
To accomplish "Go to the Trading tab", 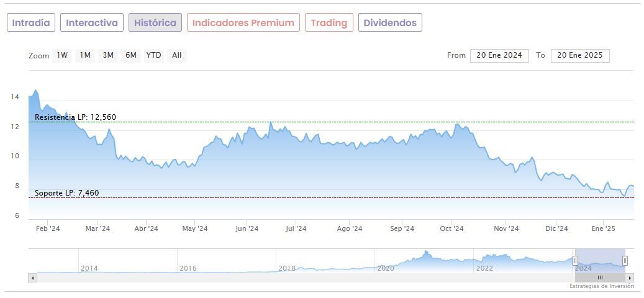I will [329, 23].
